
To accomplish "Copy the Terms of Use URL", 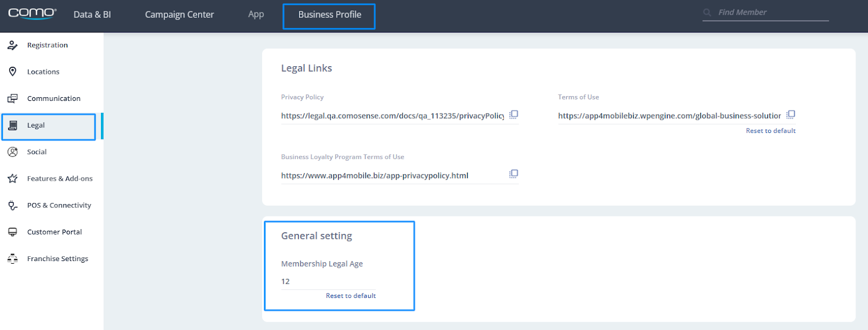I will click(x=790, y=115).
